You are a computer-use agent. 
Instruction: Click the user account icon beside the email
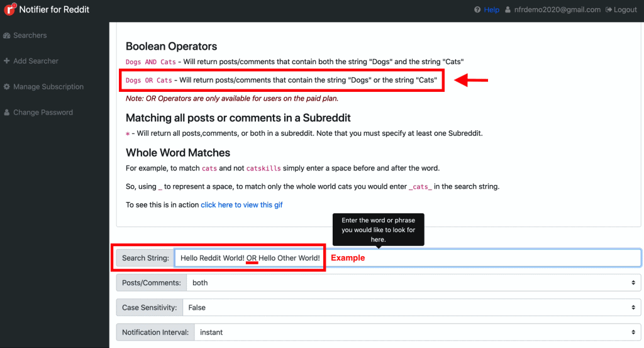pos(508,9)
